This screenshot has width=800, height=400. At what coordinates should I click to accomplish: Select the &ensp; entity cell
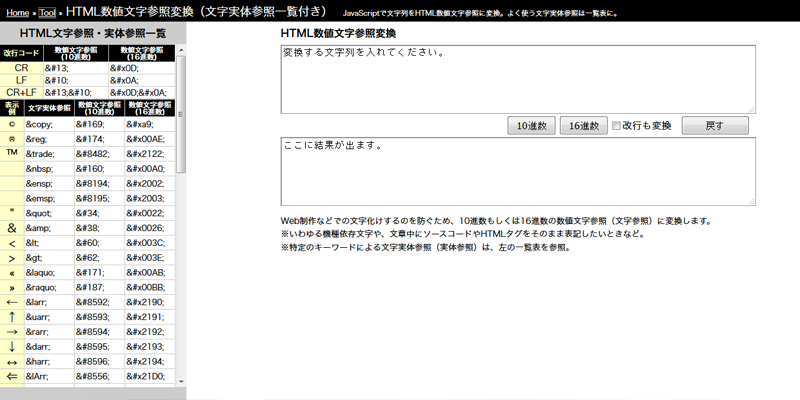49,184
